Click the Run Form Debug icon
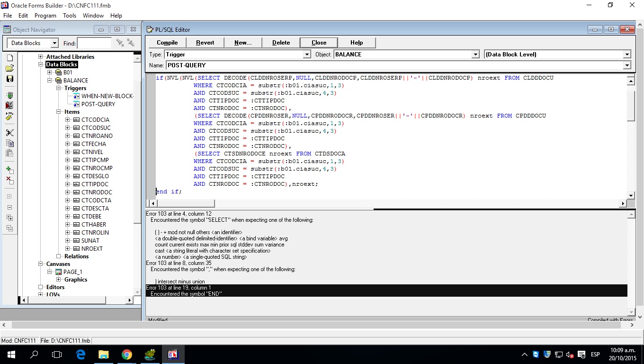644x364 pixels. tap(9, 105)
